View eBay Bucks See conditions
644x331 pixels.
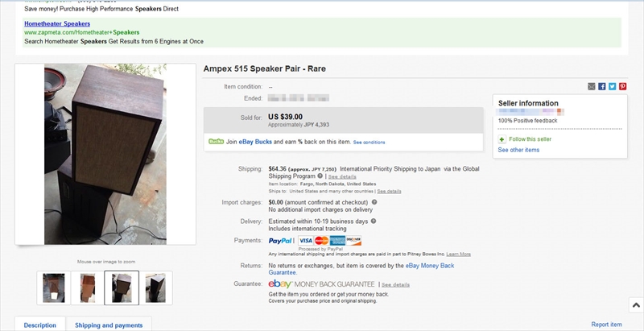369,143
